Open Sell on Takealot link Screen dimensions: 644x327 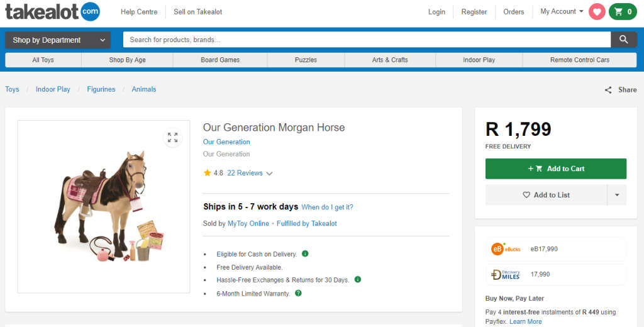click(x=198, y=12)
